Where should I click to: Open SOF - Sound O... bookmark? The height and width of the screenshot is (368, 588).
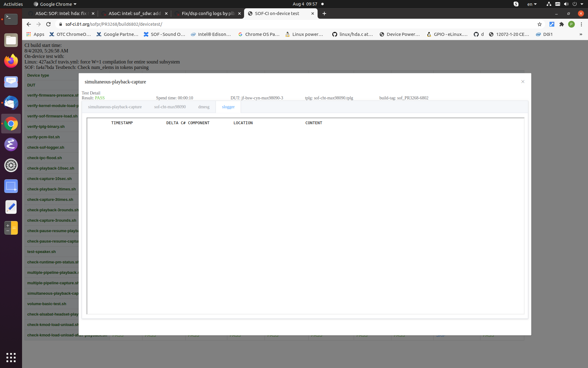[x=164, y=34]
